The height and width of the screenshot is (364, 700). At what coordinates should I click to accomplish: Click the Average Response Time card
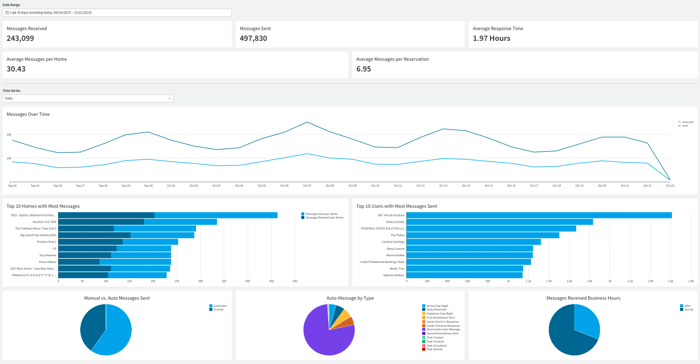pos(583,34)
